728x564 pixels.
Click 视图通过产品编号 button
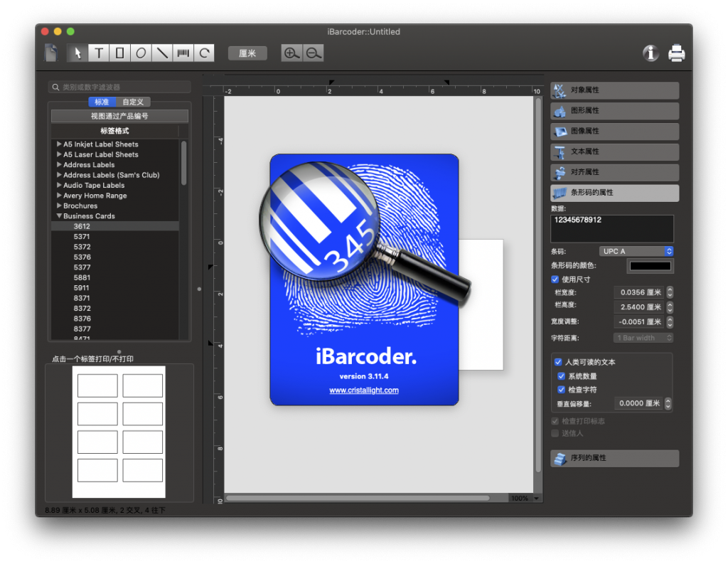[119, 116]
